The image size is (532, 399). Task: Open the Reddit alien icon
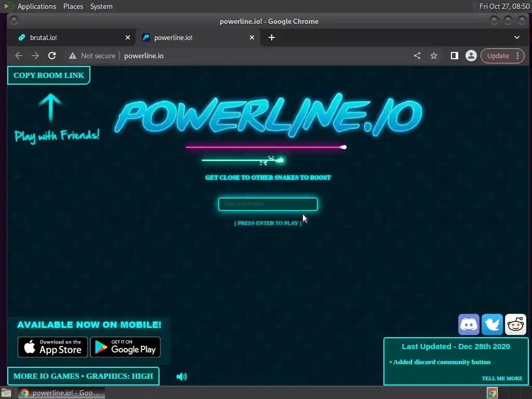515,324
